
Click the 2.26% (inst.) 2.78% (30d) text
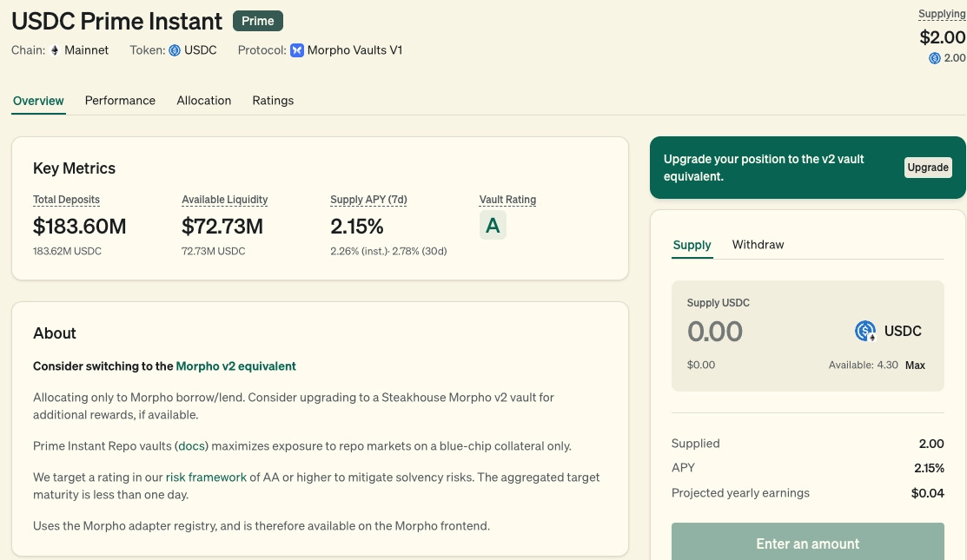click(x=388, y=252)
